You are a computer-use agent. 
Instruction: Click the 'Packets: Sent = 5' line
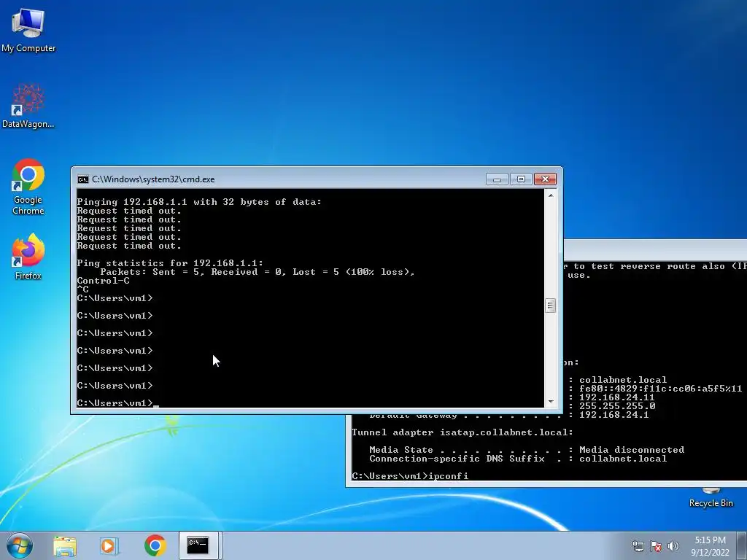pos(258,272)
